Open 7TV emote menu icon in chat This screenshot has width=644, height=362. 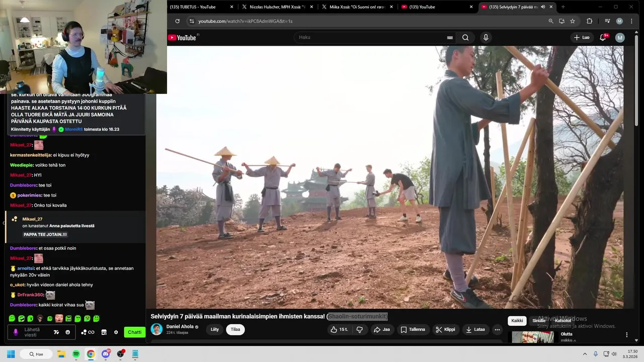pos(56,332)
